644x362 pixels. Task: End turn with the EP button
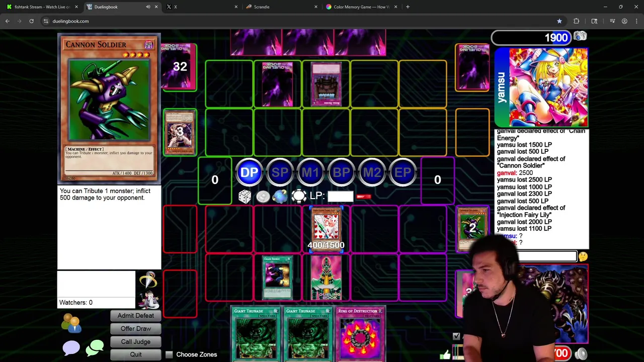[x=403, y=172]
